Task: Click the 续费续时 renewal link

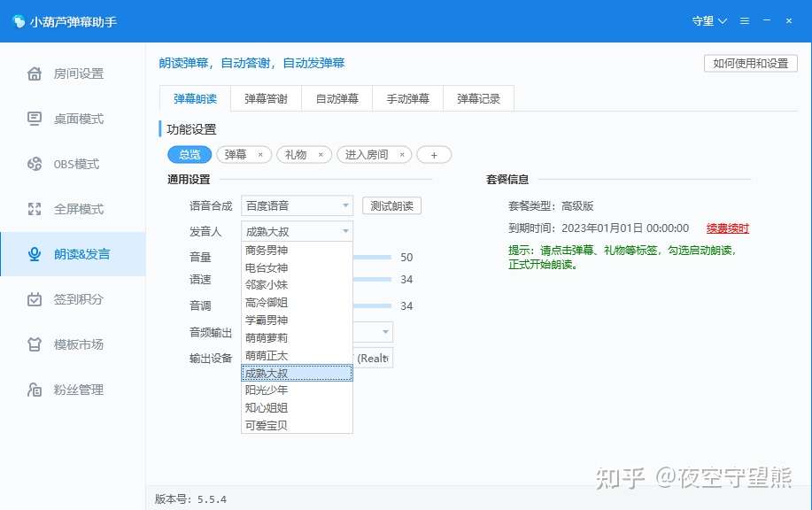Action: pyautogui.click(x=727, y=228)
